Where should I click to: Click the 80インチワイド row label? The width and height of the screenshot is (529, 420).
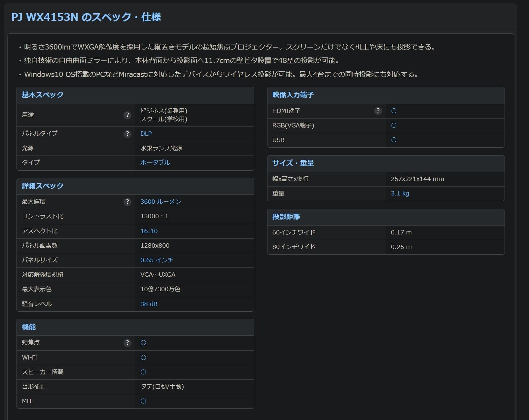pos(294,247)
